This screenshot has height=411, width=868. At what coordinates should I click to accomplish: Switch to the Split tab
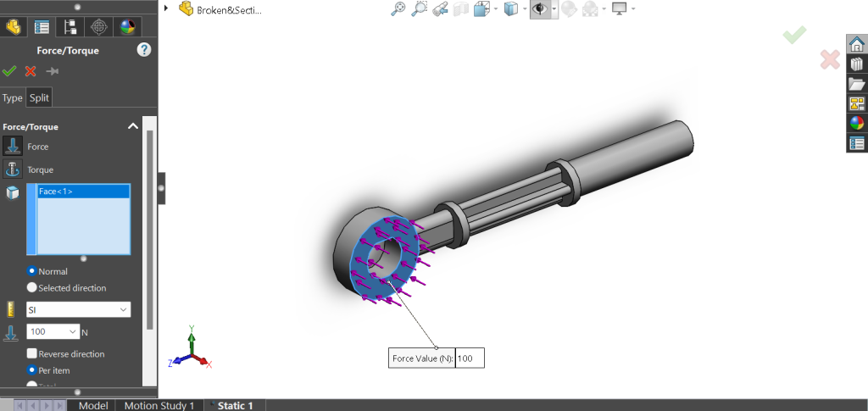(x=39, y=97)
